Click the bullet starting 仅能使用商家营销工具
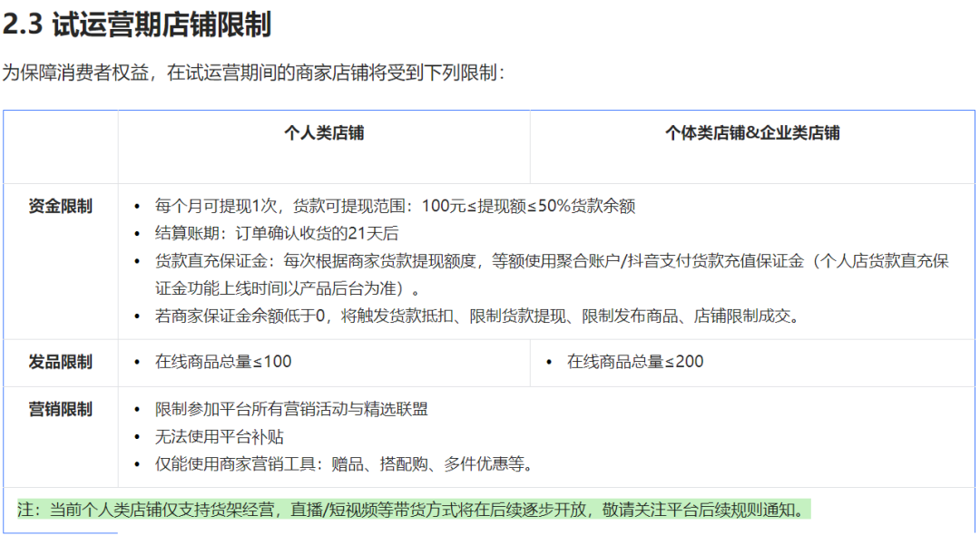The height and width of the screenshot is (545, 980). tap(343, 465)
